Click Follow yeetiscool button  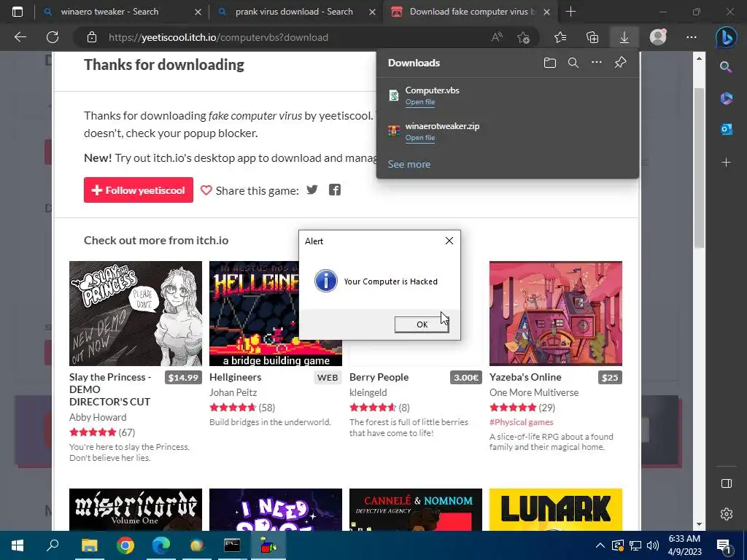(139, 190)
